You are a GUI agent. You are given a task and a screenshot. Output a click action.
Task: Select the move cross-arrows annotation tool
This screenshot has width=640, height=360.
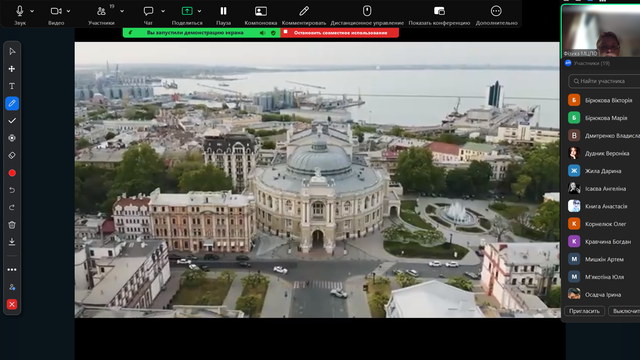12,69
